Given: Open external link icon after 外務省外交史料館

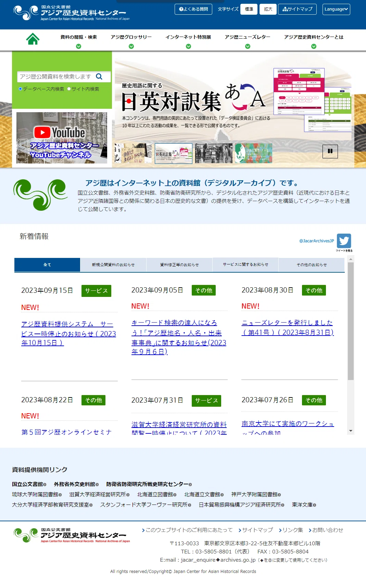Looking at the screenshot, I should (x=97, y=484).
